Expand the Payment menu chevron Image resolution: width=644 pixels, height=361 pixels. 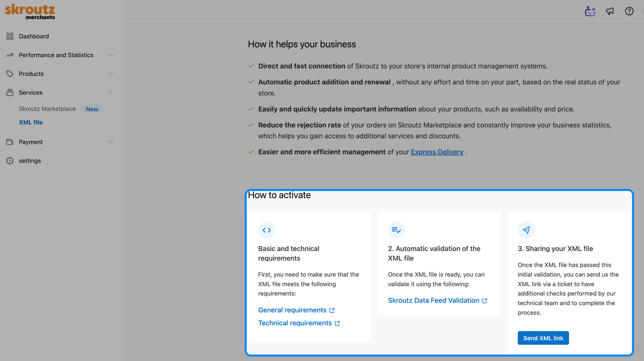click(x=111, y=142)
